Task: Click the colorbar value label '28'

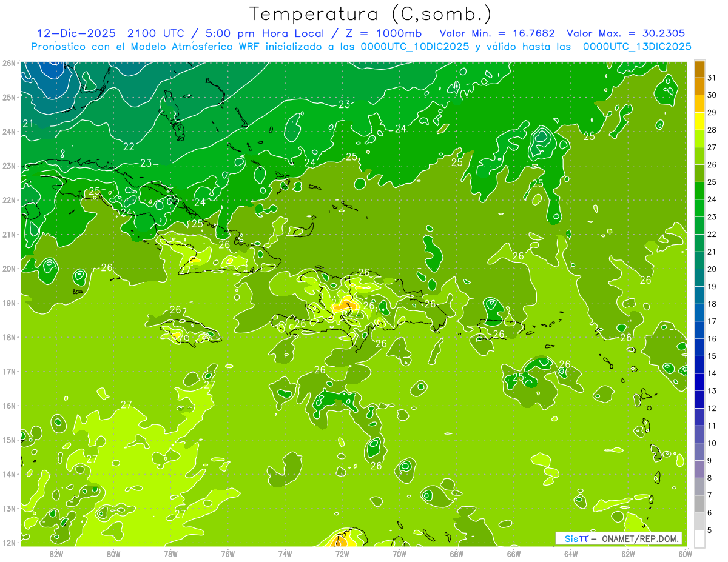Action: [x=712, y=130]
